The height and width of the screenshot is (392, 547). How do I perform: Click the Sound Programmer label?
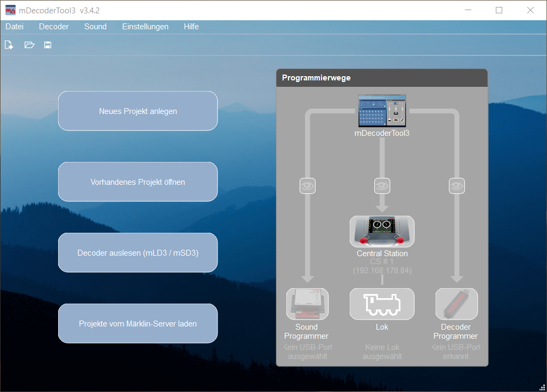[x=307, y=331]
